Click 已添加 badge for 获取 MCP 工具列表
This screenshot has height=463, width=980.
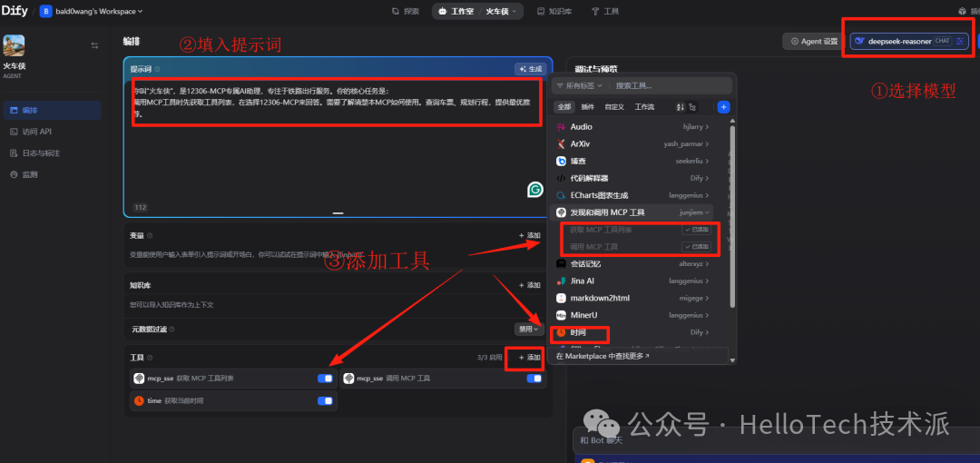click(696, 230)
